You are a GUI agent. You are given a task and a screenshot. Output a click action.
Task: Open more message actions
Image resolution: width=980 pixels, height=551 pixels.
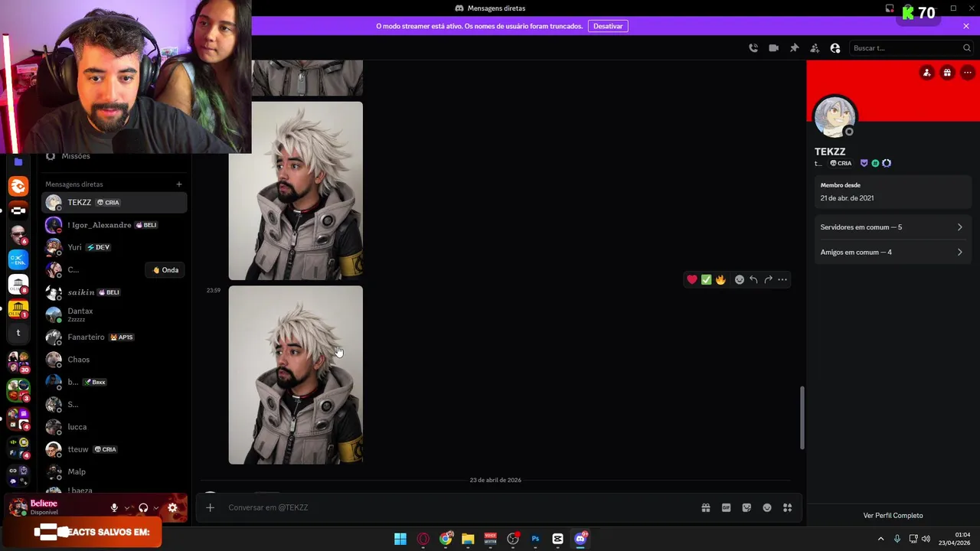[782, 280]
